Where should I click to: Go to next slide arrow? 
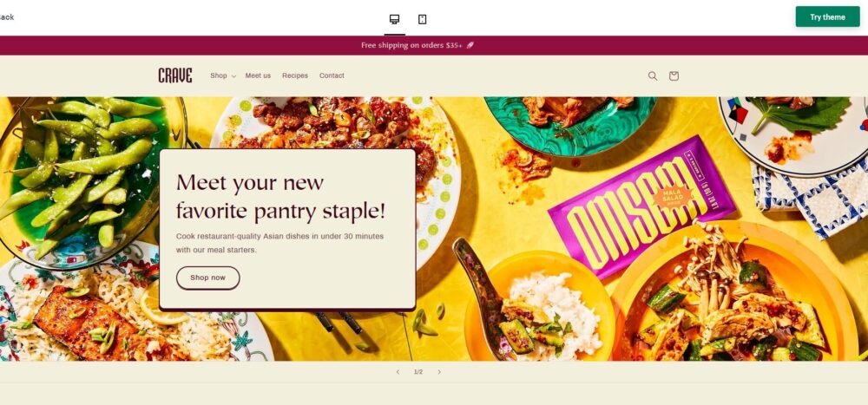[439, 372]
